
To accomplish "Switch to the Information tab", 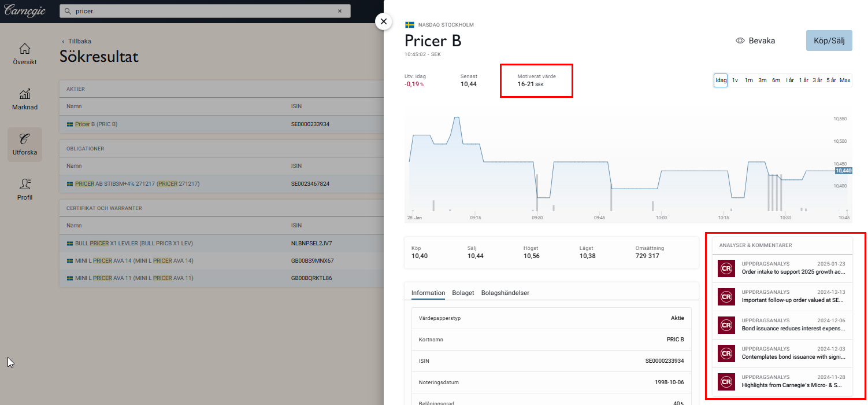I will tap(428, 293).
